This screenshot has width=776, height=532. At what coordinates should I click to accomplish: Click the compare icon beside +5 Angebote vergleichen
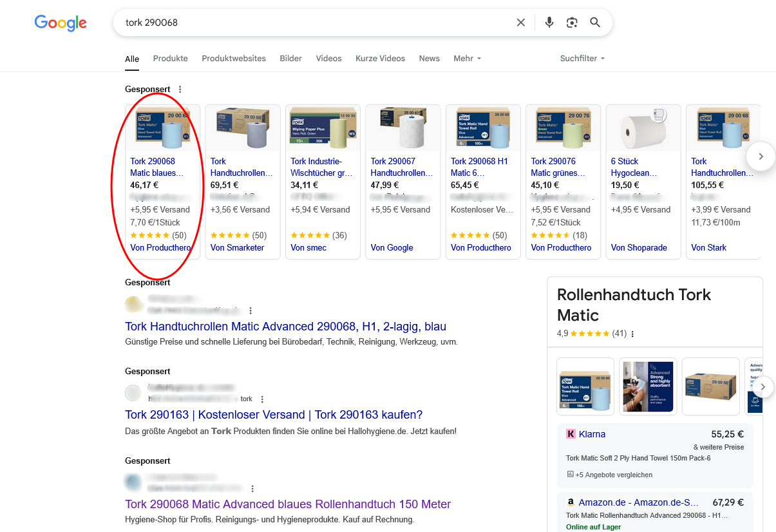tap(570, 475)
